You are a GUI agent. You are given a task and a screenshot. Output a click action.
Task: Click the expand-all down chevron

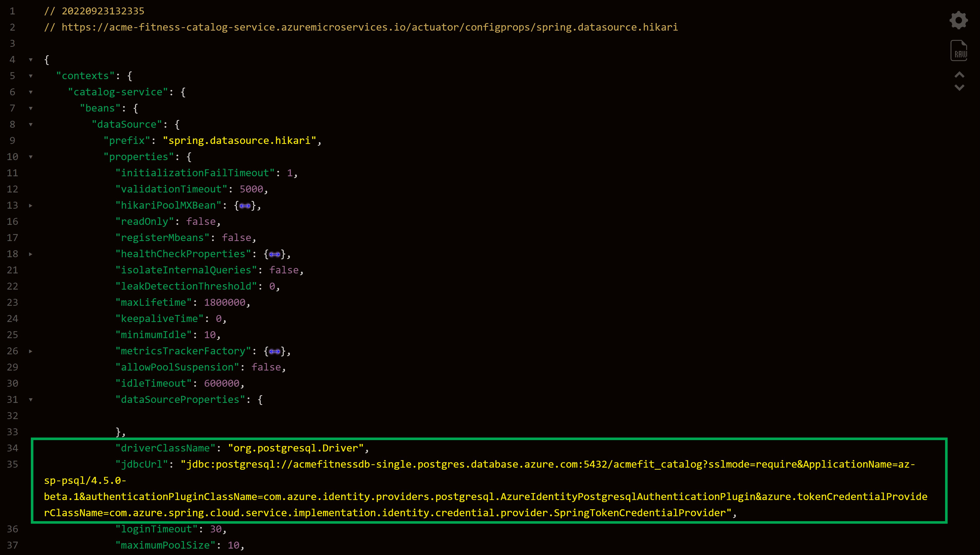(959, 88)
